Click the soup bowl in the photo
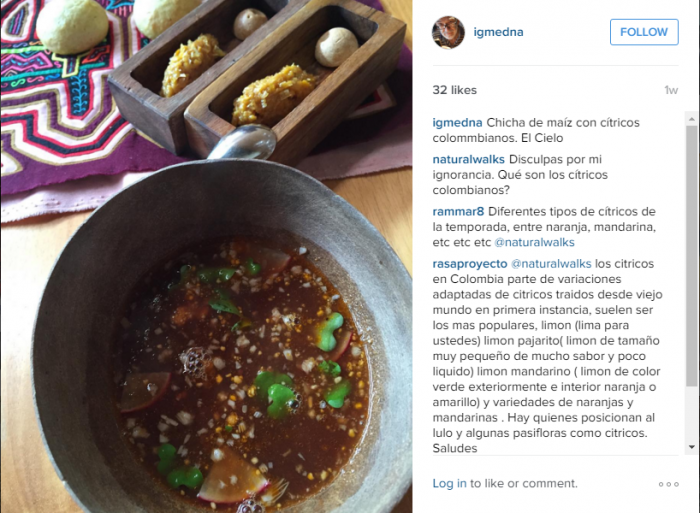700x513 pixels. click(223, 339)
